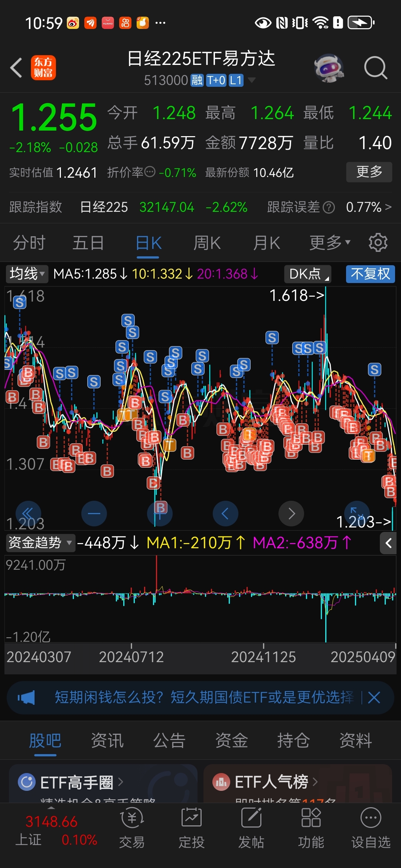The image size is (401, 868).
Task: Tap the ETF人气榜 ranking icon
Action: 221,782
